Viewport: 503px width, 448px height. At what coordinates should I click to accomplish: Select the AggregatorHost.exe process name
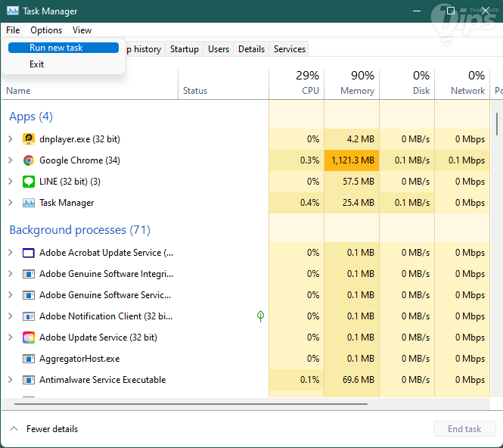click(x=79, y=359)
